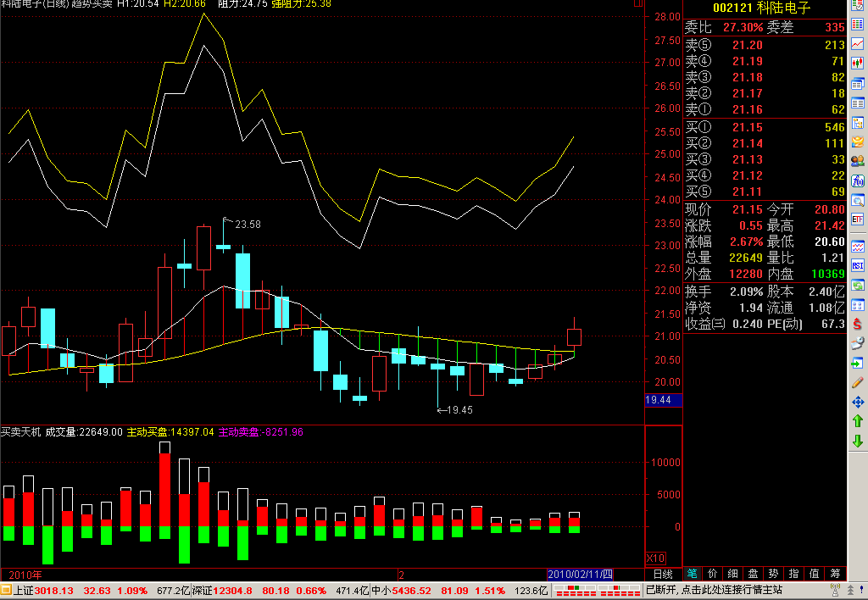
Task: Click the X10 volume scale button
Action: [x=656, y=558]
